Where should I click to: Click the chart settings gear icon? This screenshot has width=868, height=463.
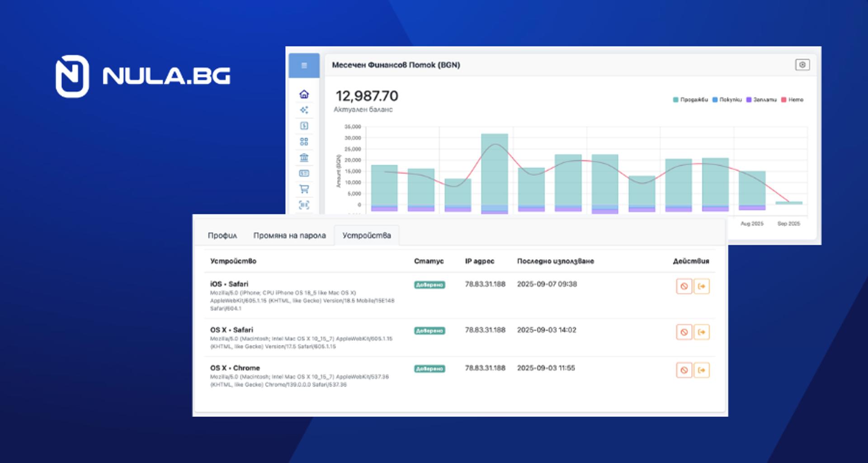[x=802, y=65]
